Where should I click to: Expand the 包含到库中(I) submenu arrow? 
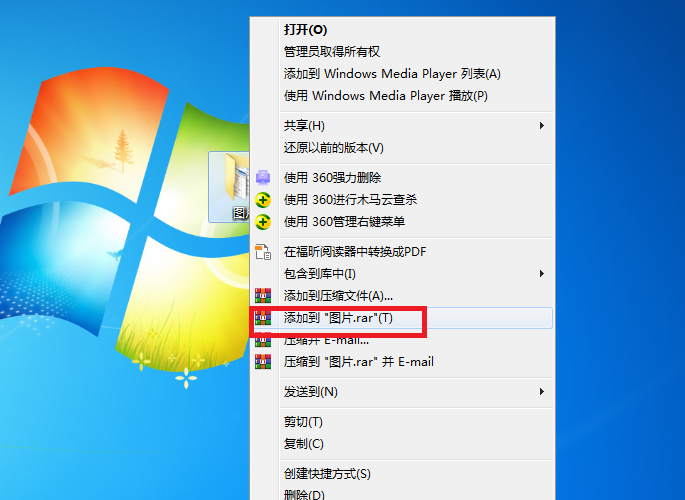click(x=542, y=274)
